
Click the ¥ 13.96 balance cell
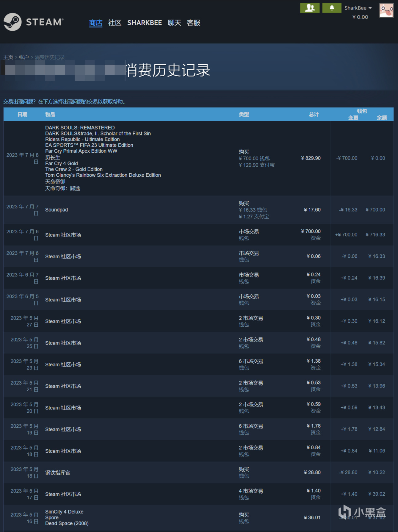coord(377,386)
